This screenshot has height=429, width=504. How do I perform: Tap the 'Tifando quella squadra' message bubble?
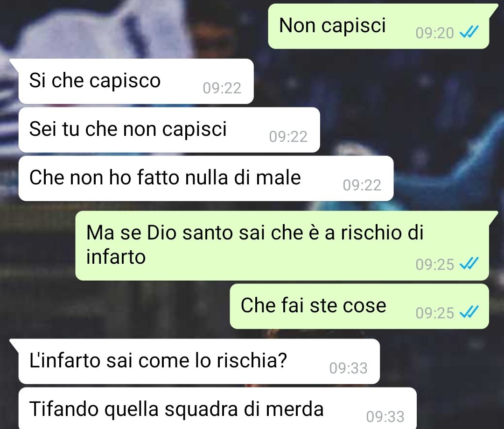click(x=217, y=408)
